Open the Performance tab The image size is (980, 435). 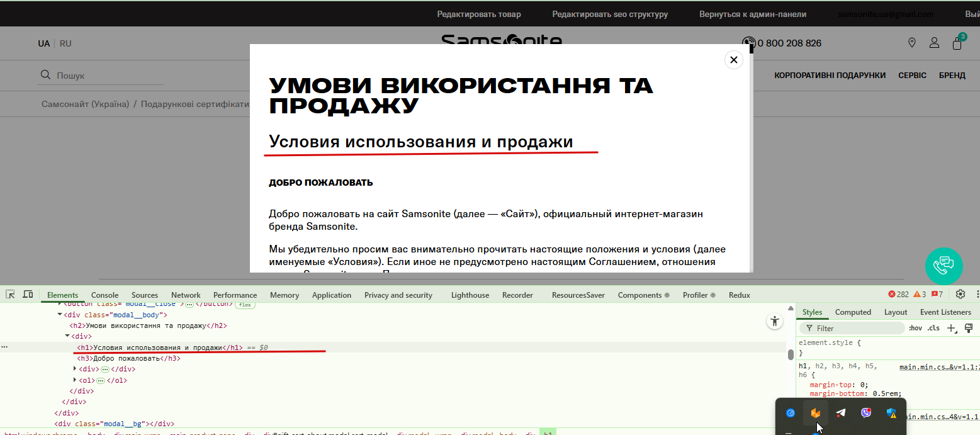235,295
